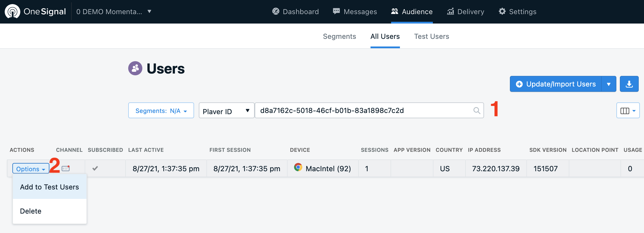Click the Location Point column header
644x233 pixels.
coord(595,150)
